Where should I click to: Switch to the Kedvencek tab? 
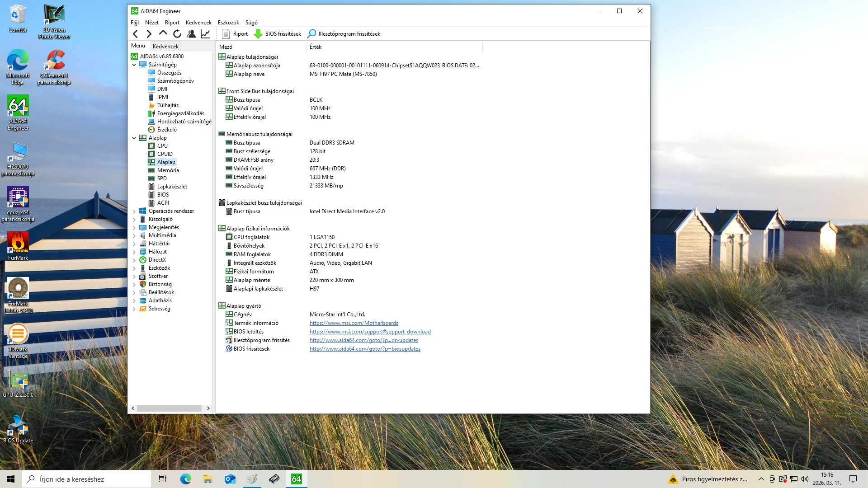165,46
